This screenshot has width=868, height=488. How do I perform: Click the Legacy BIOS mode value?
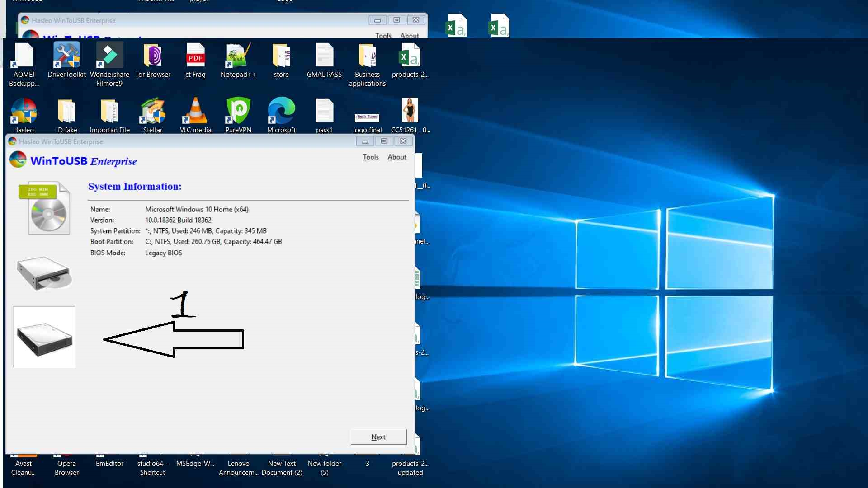click(x=163, y=253)
